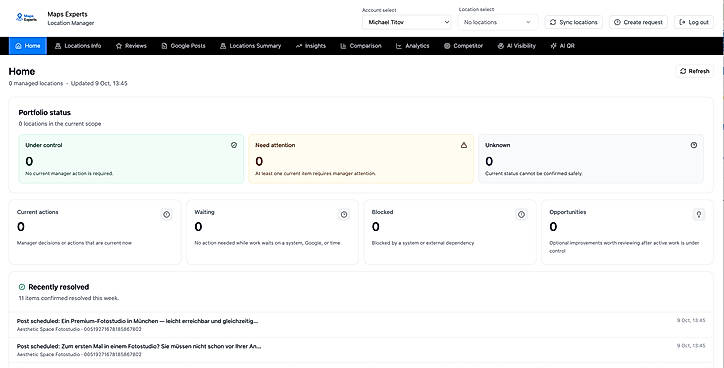Click the document icon beside Google Posts
This screenshot has width=724, height=368.
tap(164, 46)
